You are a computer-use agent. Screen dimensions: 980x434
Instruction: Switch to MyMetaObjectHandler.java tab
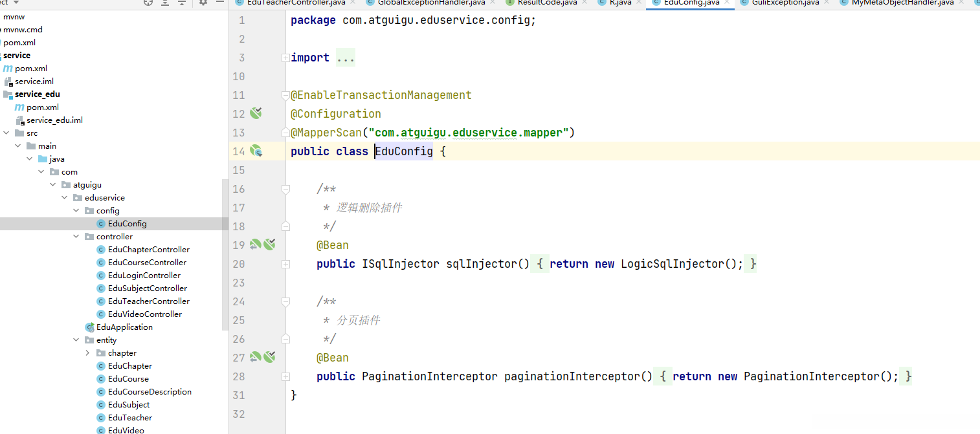click(902, 3)
